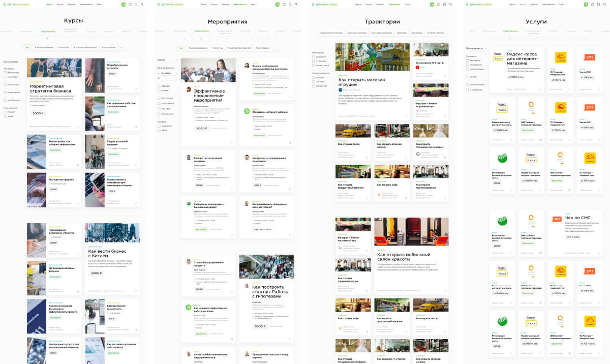
Task: Click the active dot in the Курсы category slider
Action: [47, 38]
